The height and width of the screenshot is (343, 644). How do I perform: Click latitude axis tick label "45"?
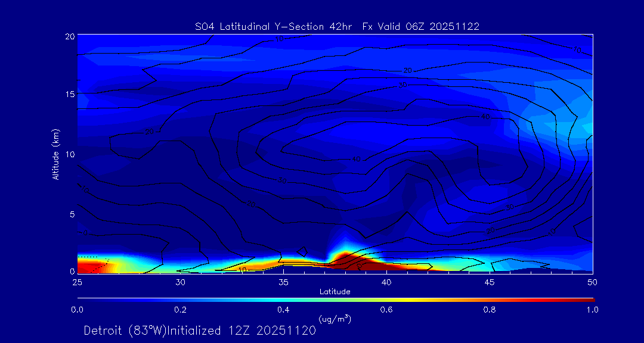point(490,282)
